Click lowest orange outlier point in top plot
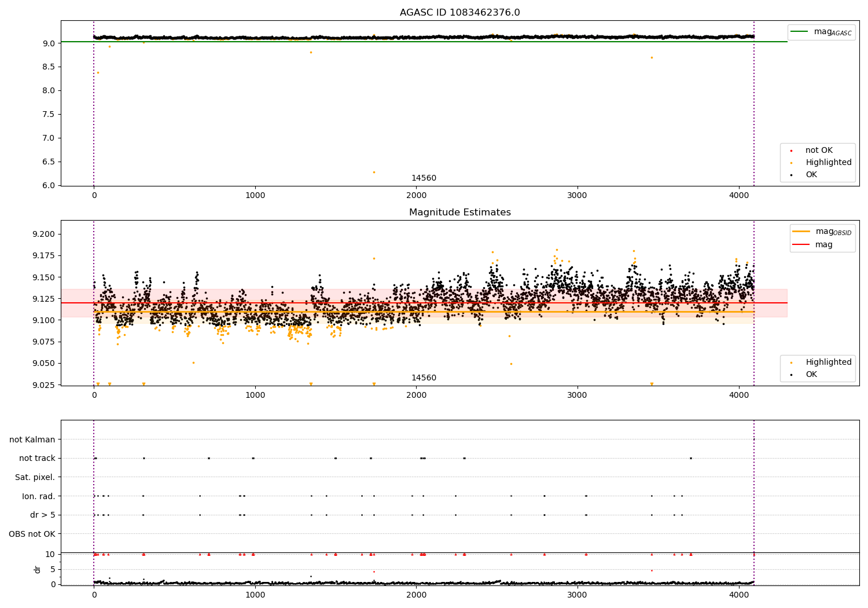Viewport: 868px width, 608px height. tap(374, 172)
